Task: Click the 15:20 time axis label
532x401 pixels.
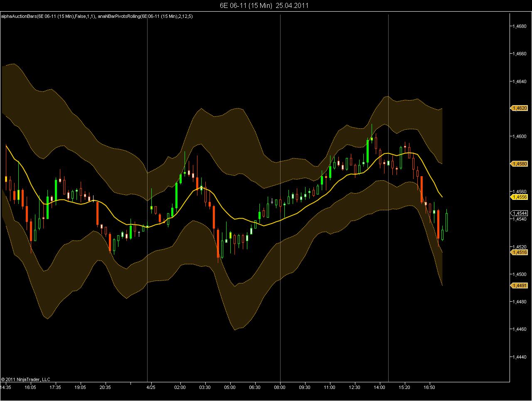Action: [x=404, y=387]
